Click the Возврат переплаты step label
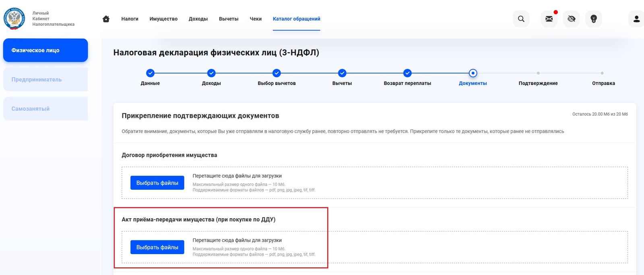Image resolution: width=644 pixels, height=275 pixels. point(407,83)
